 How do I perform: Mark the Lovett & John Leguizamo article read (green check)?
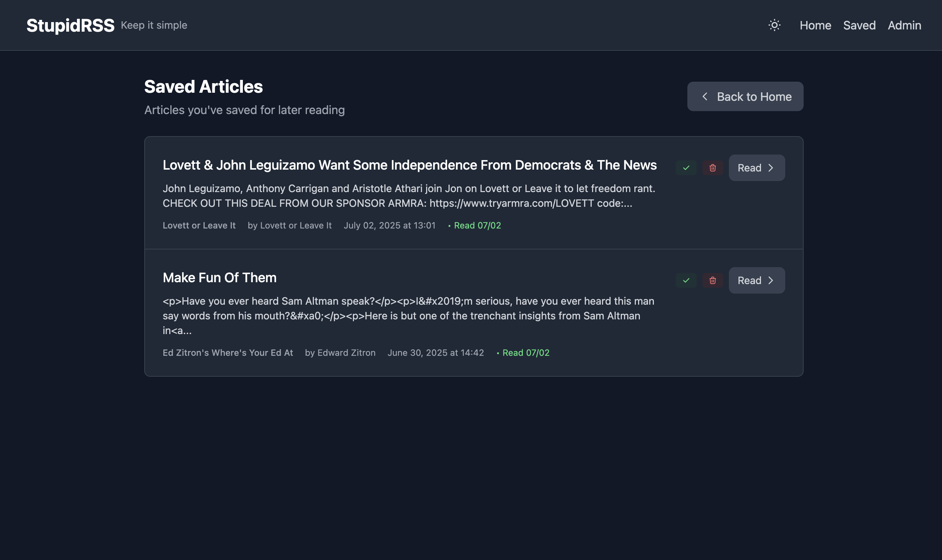tap(686, 168)
